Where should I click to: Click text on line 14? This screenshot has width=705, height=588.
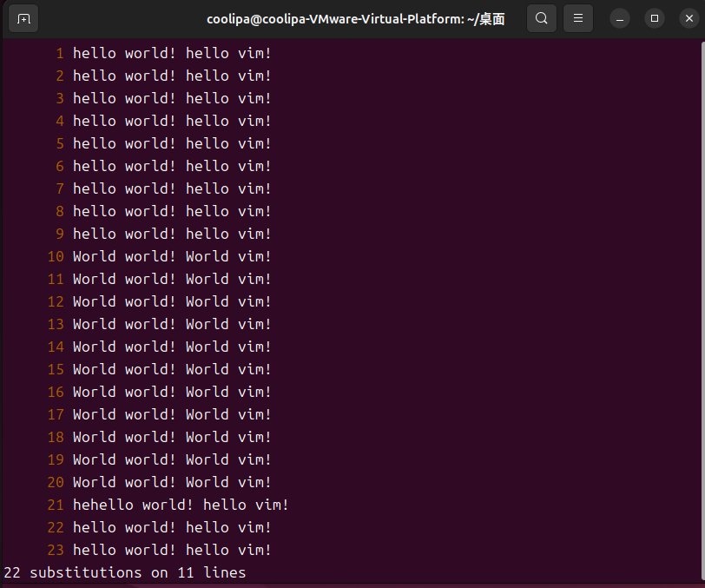[x=172, y=347]
